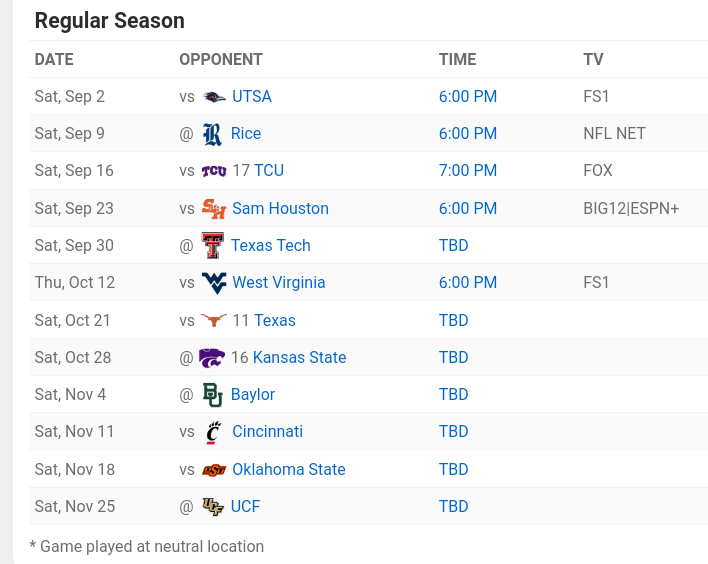Click the 7:00 PM TCU game time
708x564 pixels.
point(467,171)
